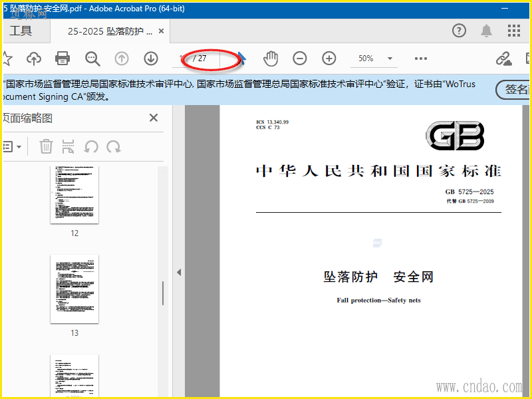Collapse the navigation pane arrow
Screen dimensions: 532x399
tap(179, 272)
